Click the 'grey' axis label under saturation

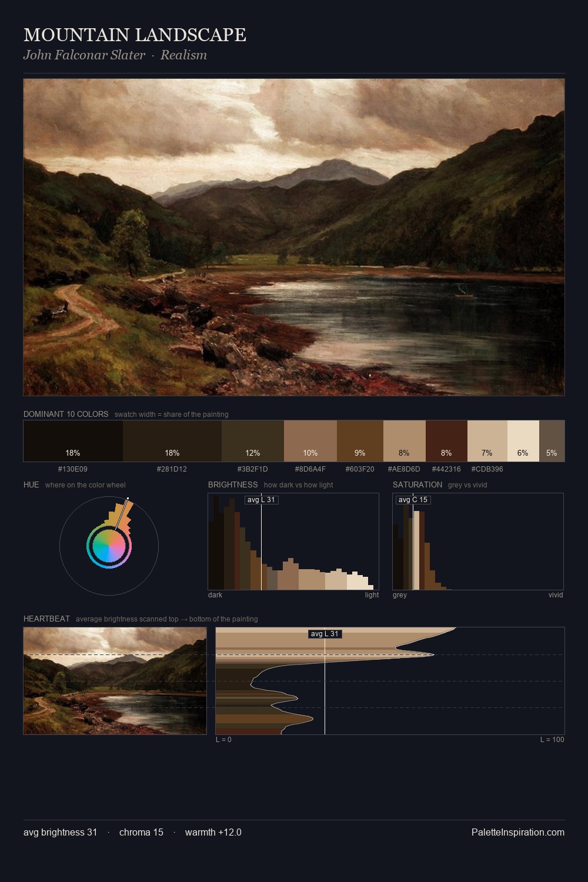(x=400, y=595)
